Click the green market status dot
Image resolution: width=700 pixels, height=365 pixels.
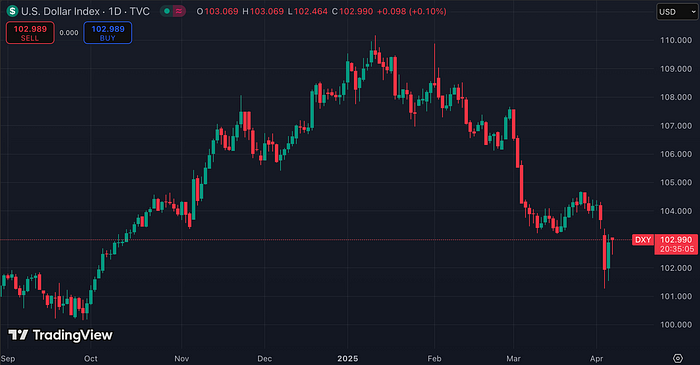167,11
